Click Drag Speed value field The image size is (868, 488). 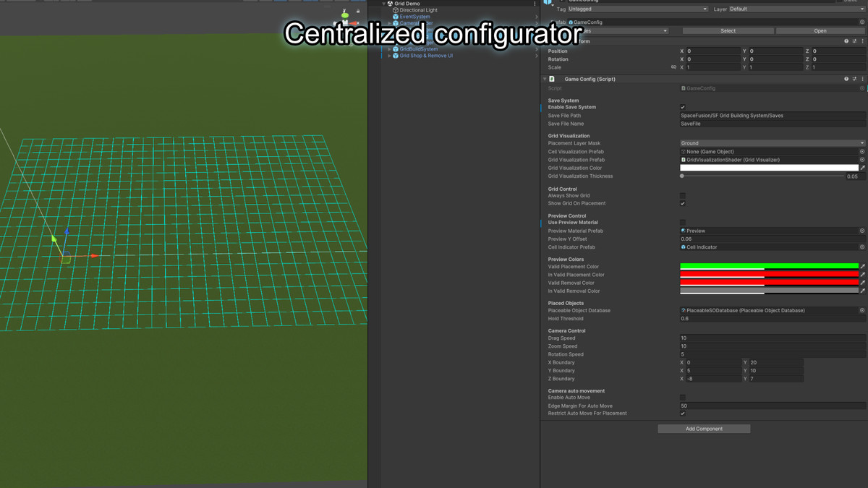[773, 338]
